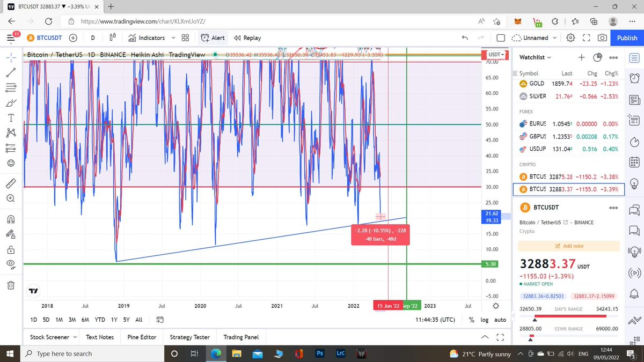
Task: Select the text annotation tool
Action: 11,117
